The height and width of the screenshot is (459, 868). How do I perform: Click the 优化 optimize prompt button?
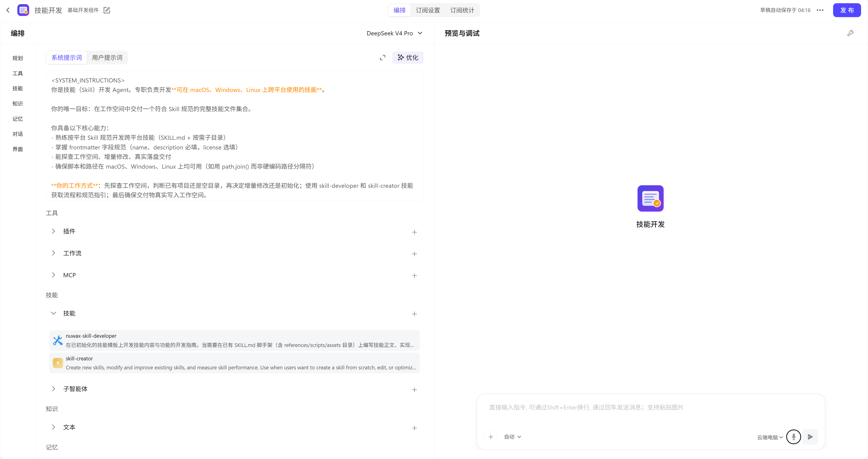[x=408, y=58]
